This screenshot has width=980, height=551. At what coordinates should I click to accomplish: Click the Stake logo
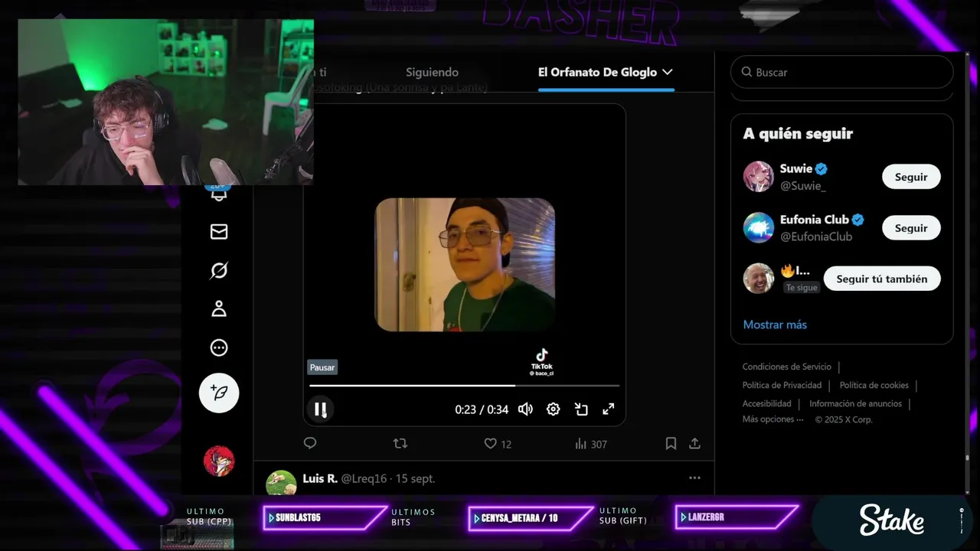[891, 520]
